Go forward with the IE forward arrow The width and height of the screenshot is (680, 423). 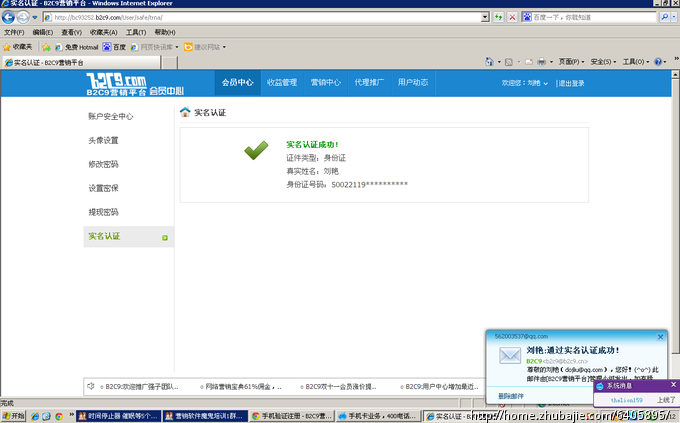pyautogui.click(x=23, y=17)
